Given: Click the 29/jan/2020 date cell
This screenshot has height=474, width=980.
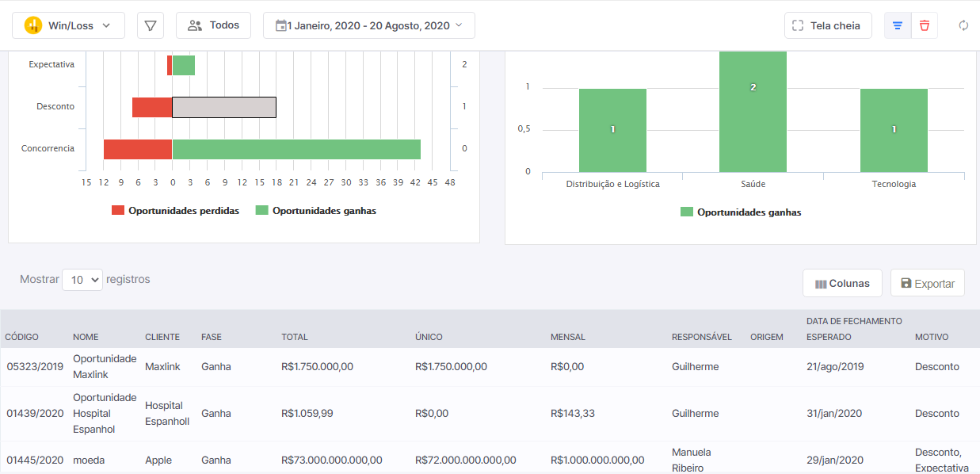Looking at the screenshot, I should 835,460.
